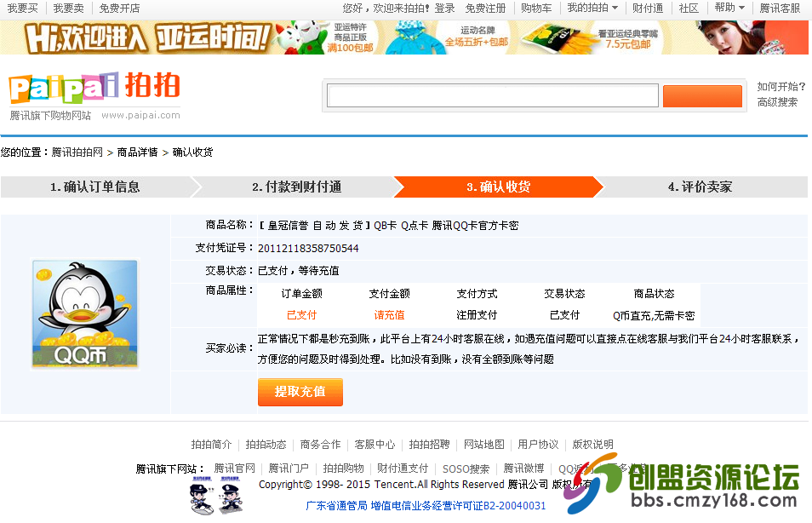Click the right police mascot icon
The width and height of the screenshot is (812, 523).
click(x=230, y=496)
